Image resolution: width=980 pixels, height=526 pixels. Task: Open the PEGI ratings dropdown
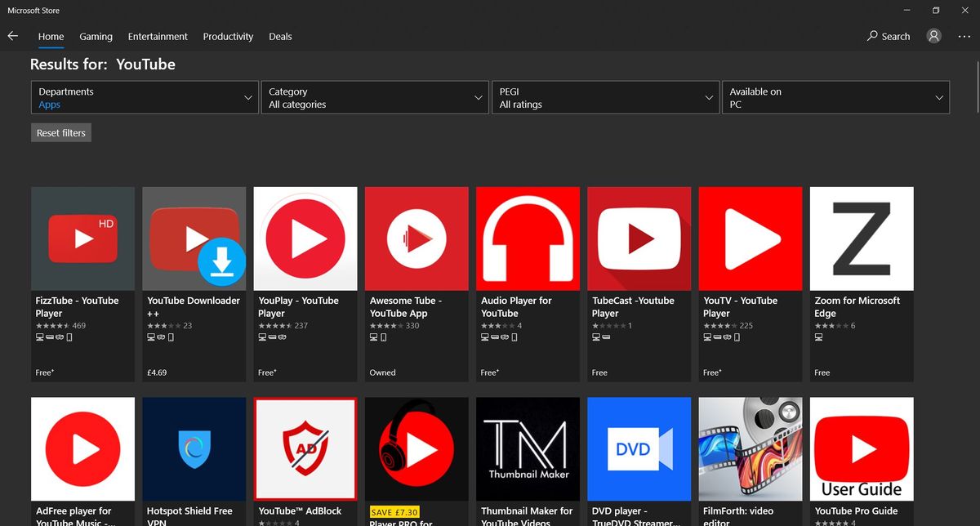point(605,97)
